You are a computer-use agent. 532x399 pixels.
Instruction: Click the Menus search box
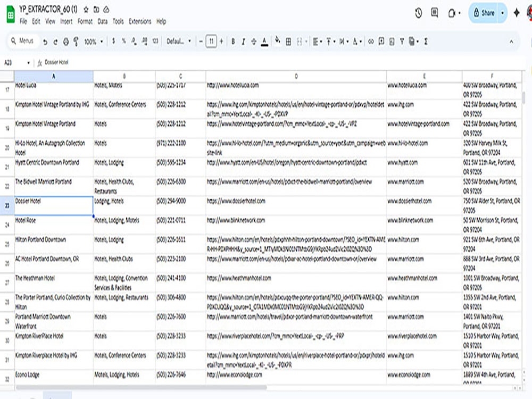point(23,41)
